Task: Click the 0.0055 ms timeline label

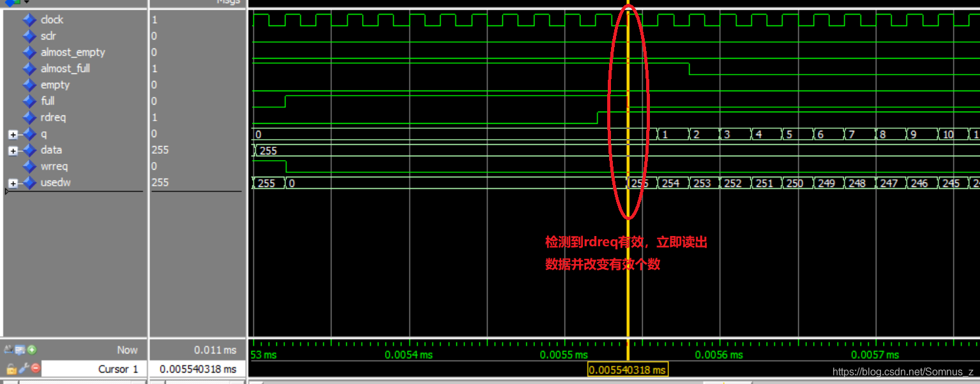Action: 564,355
